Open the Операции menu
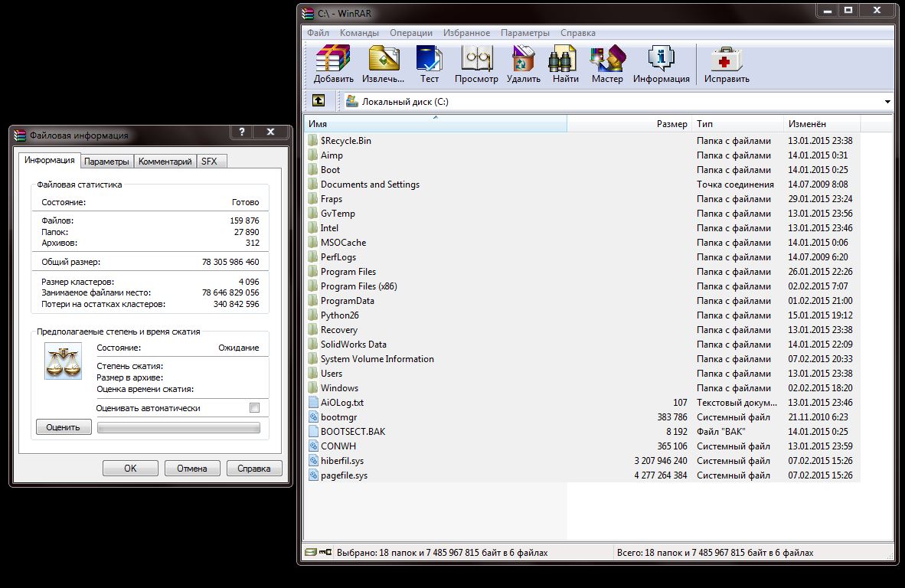The width and height of the screenshot is (905, 588). pyautogui.click(x=410, y=33)
